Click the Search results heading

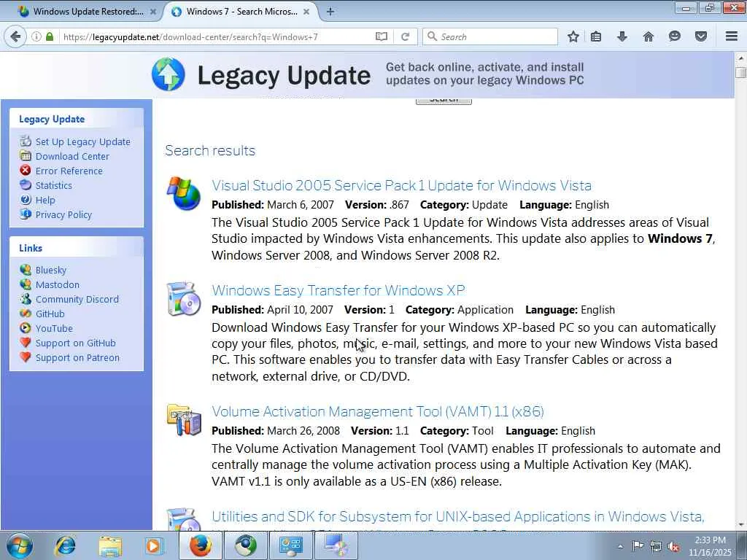pos(210,150)
